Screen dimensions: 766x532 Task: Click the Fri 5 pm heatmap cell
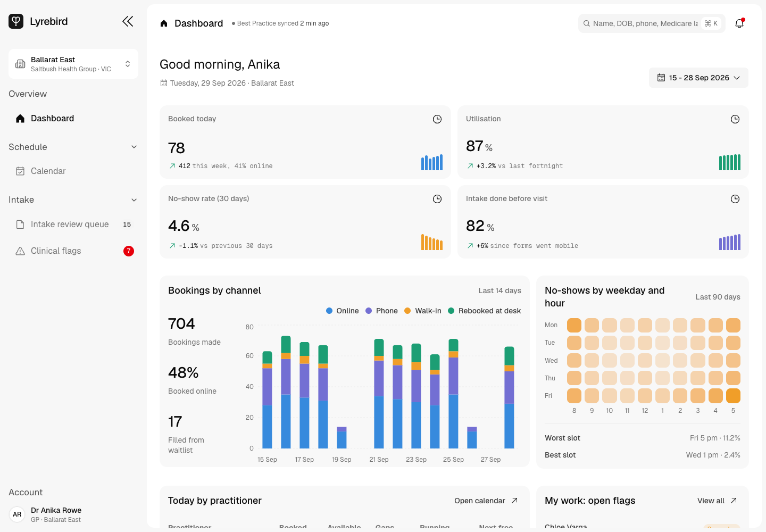(x=733, y=396)
